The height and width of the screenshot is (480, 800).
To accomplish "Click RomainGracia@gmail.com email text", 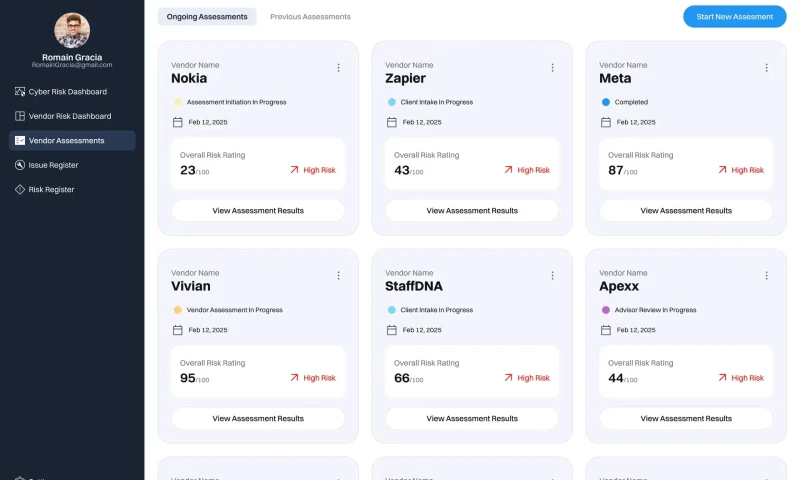I will 72,65.
